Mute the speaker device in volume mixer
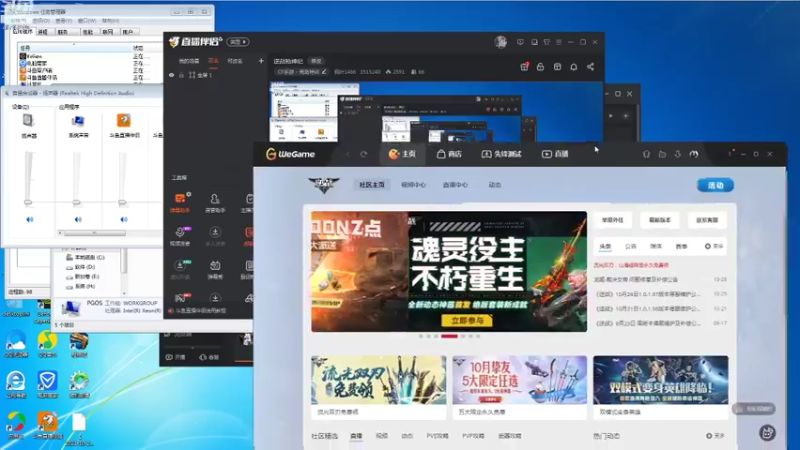 pyautogui.click(x=30, y=219)
